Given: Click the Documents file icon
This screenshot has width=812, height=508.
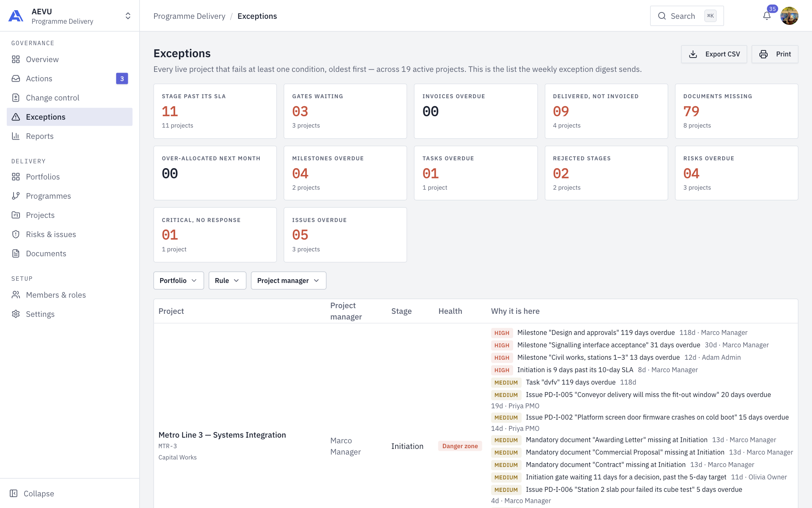Looking at the screenshot, I should [x=16, y=254].
